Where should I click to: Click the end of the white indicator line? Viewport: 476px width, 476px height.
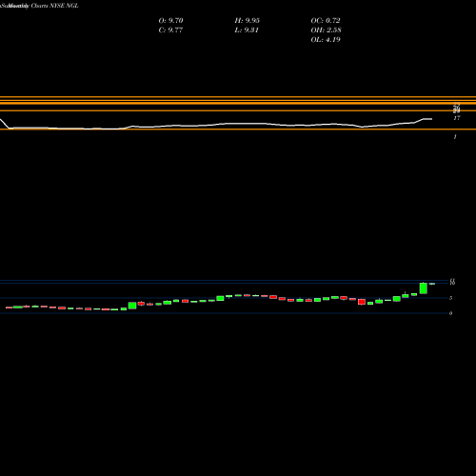pos(431,119)
